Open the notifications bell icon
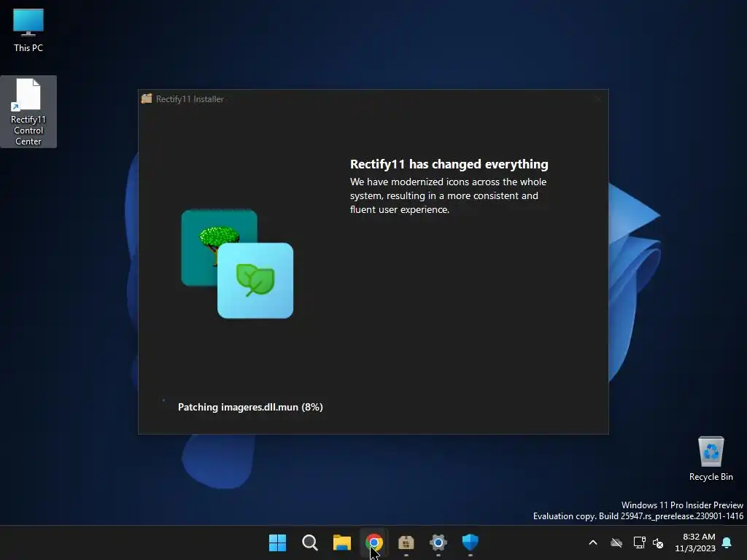 [x=727, y=542]
